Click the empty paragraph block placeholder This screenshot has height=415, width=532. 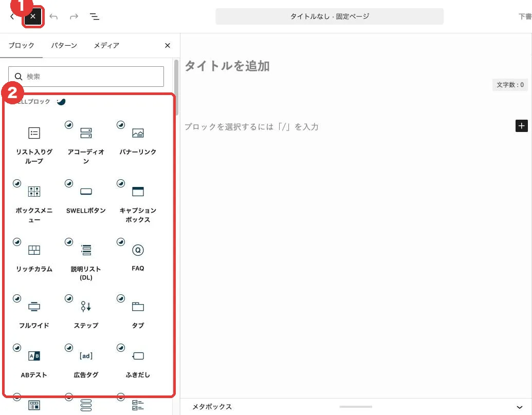point(251,127)
